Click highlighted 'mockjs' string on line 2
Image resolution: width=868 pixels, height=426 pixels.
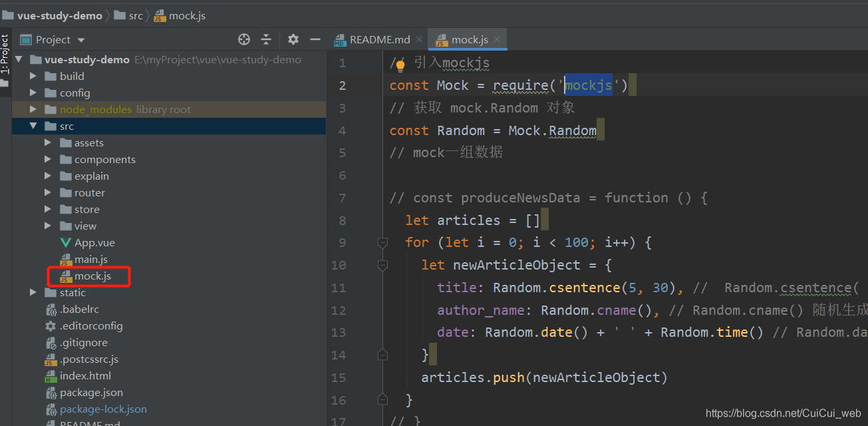point(589,85)
